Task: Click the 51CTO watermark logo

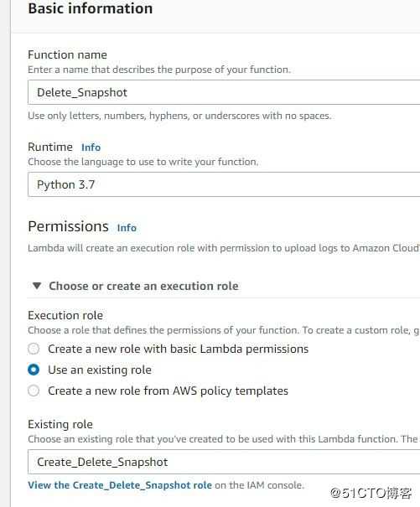Action: coord(371,493)
